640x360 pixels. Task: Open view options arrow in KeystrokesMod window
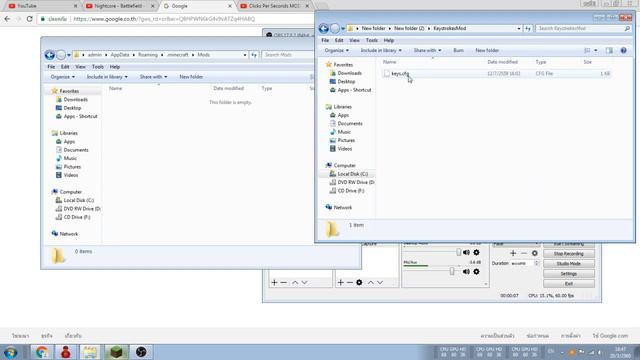(x=596, y=51)
